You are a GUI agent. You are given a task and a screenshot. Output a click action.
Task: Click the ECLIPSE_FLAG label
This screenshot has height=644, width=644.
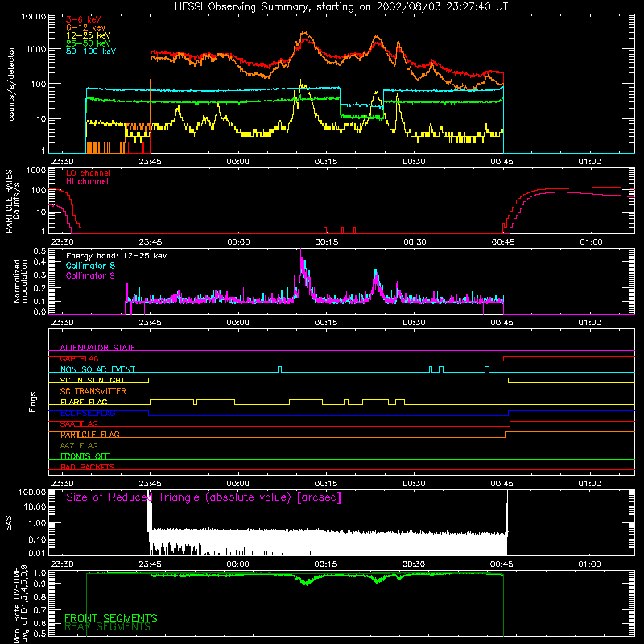click(x=88, y=413)
